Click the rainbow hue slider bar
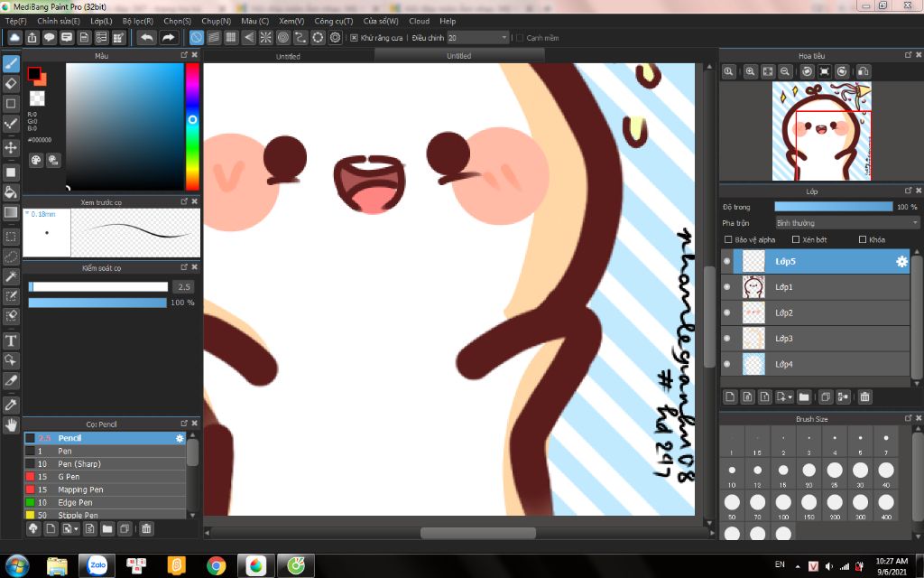Viewport: 924px width, 578px height. (192, 126)
